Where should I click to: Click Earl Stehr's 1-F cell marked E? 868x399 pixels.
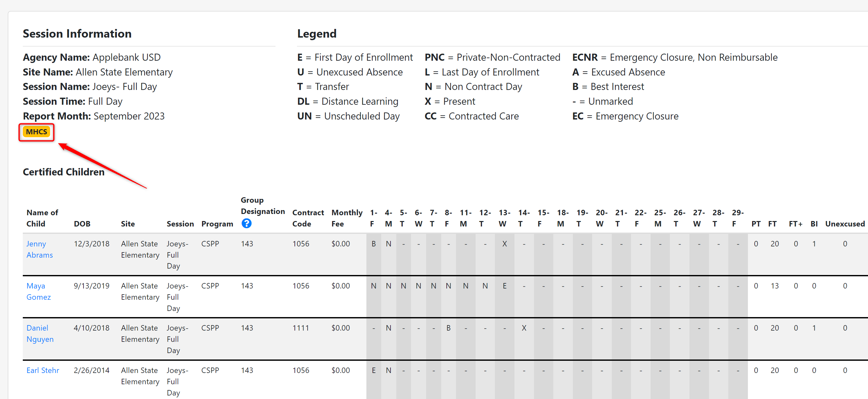pos(373,370)
